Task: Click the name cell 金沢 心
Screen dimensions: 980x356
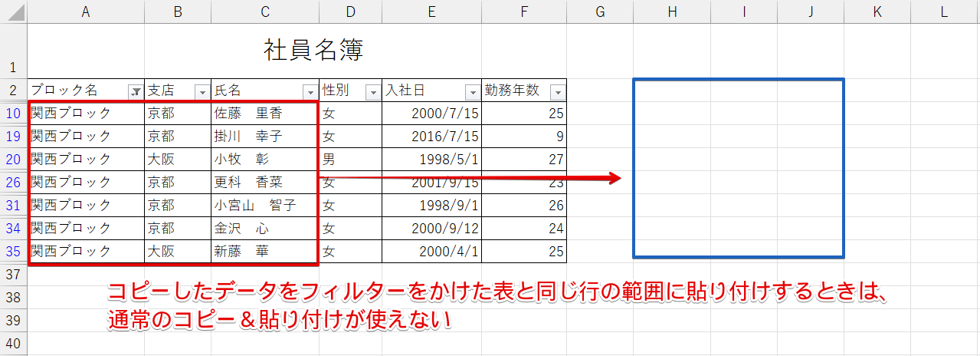Action: [x=265, y=229]
